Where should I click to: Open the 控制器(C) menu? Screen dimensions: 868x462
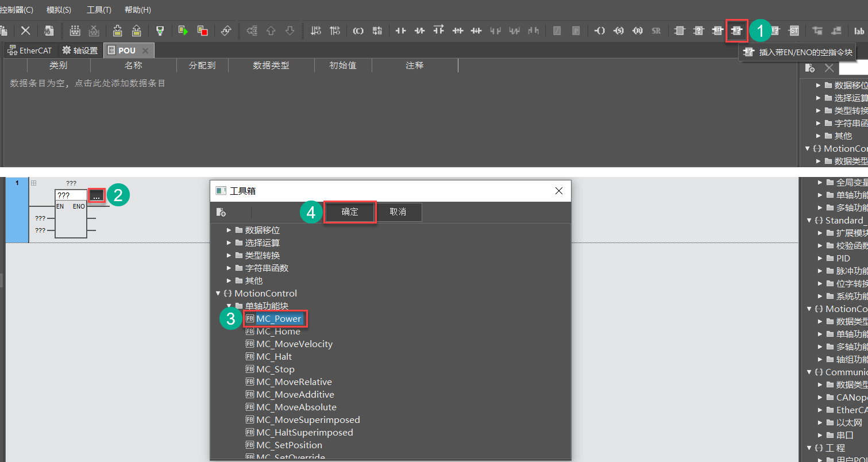pos(16,10)
